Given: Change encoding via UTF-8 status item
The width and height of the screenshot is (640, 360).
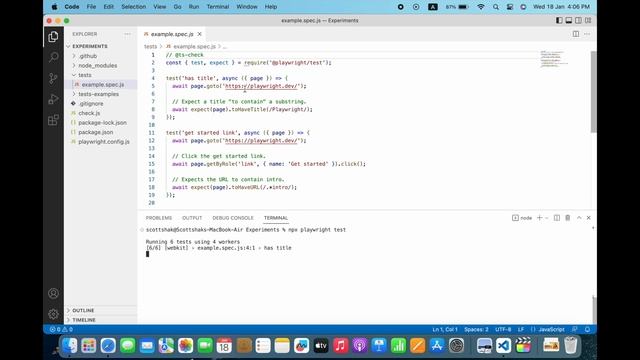Looking at the screenshot, I should coord(503,329).
